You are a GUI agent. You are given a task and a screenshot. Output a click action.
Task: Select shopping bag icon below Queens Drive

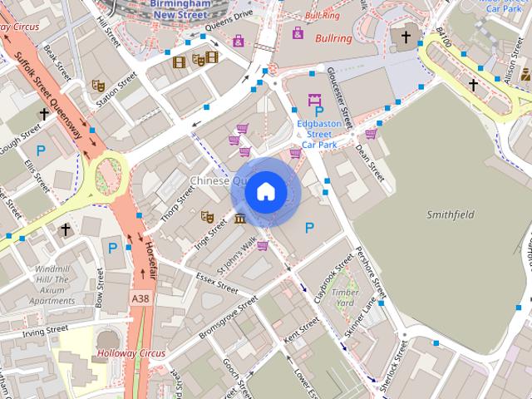click(x=239, y=41)
